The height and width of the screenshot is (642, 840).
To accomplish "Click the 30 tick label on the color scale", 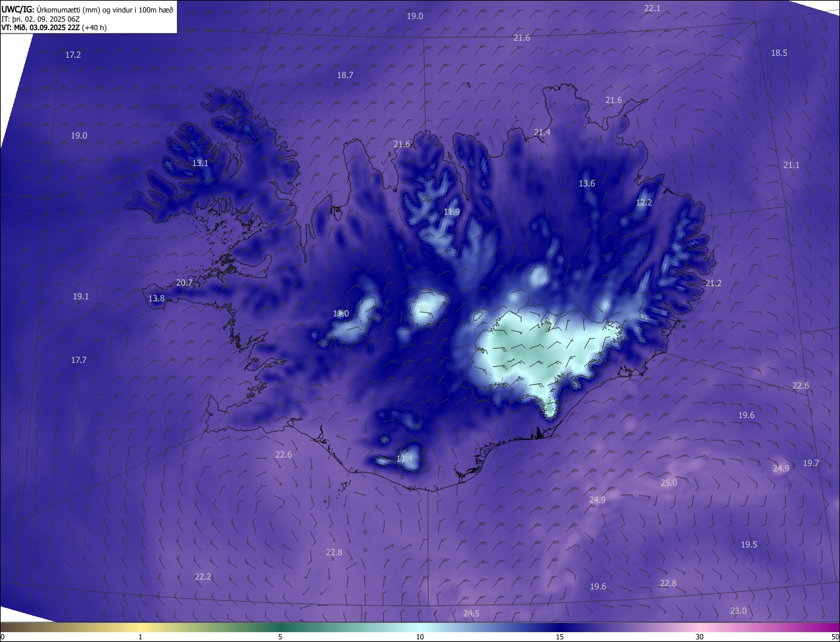I will [700, 637].
